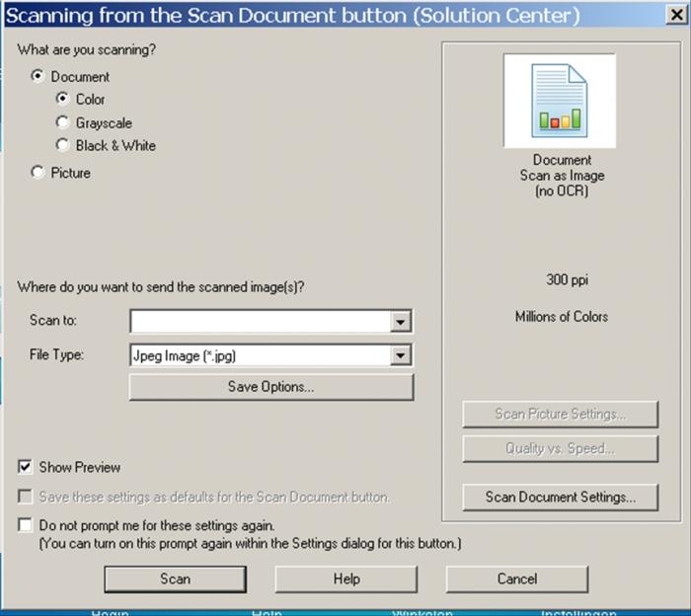Click the Scan Picture Settings button

(561, 414)
